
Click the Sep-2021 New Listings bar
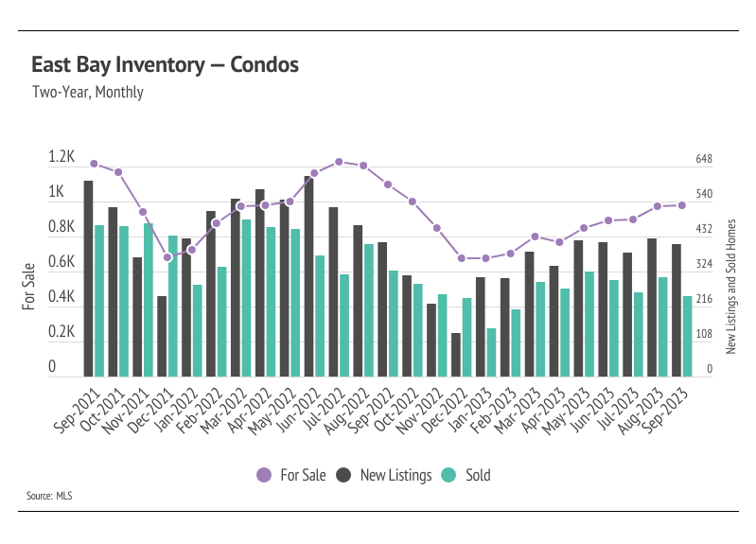click(x=88, y=279)
